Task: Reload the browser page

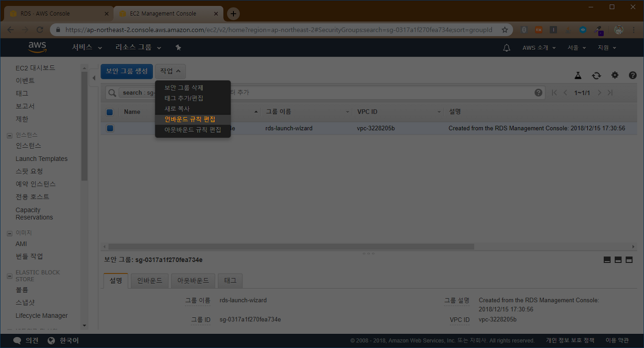Action: click(40, 30)
